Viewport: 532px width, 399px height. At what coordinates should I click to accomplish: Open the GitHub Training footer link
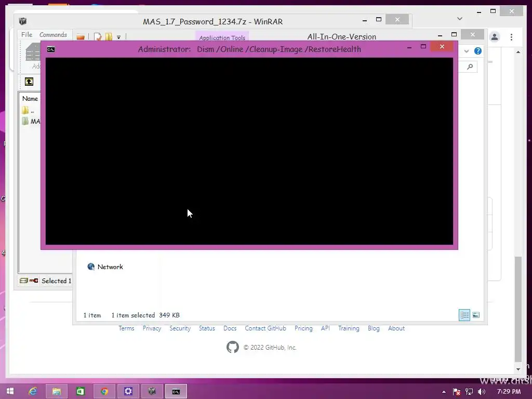(x=349, y=328)
